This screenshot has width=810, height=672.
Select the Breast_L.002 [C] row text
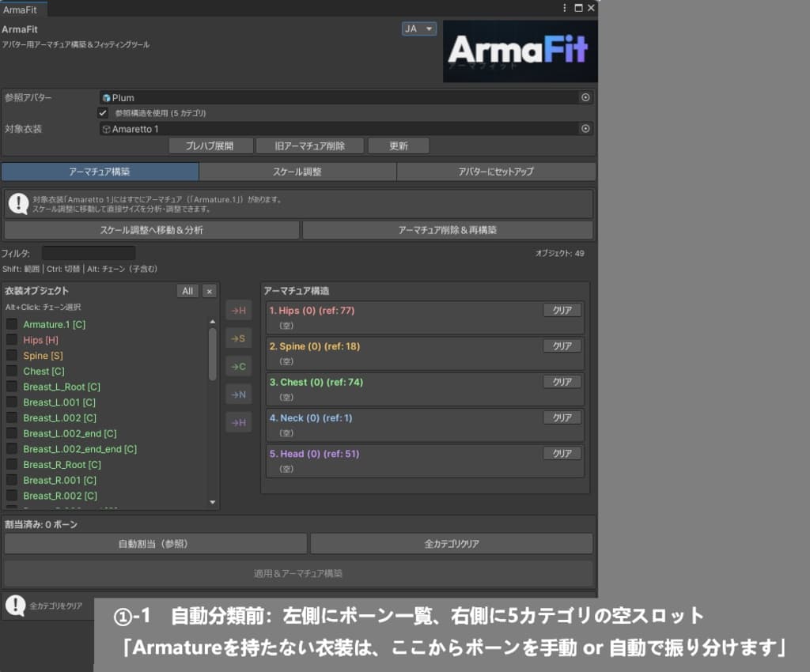tap(60, 417)
